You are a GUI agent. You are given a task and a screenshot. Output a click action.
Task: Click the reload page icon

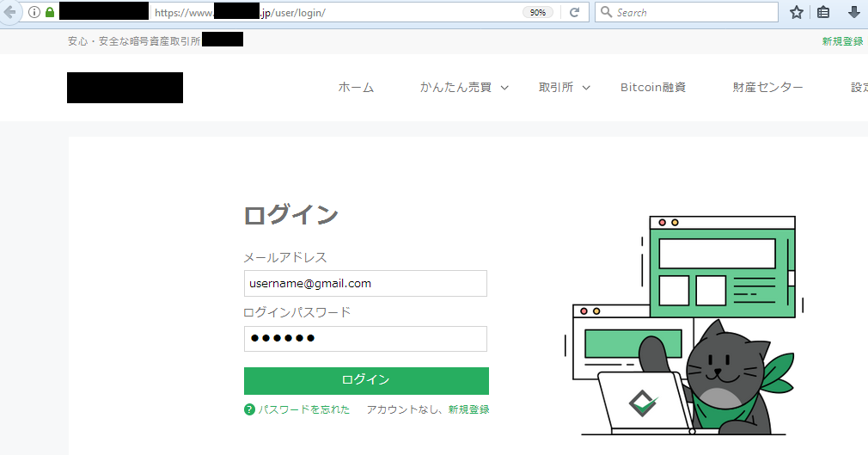(574, 13)
